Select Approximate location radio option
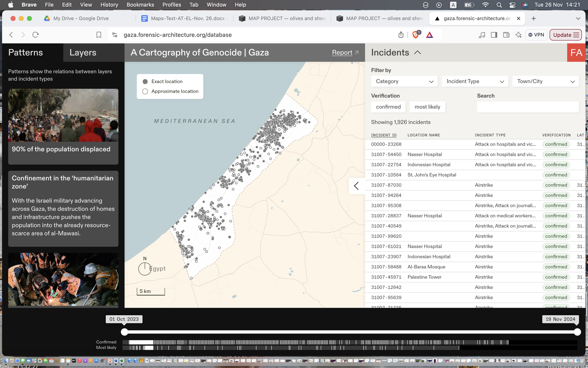The height and width of the screenshot is (368, 588). point(145,91)
